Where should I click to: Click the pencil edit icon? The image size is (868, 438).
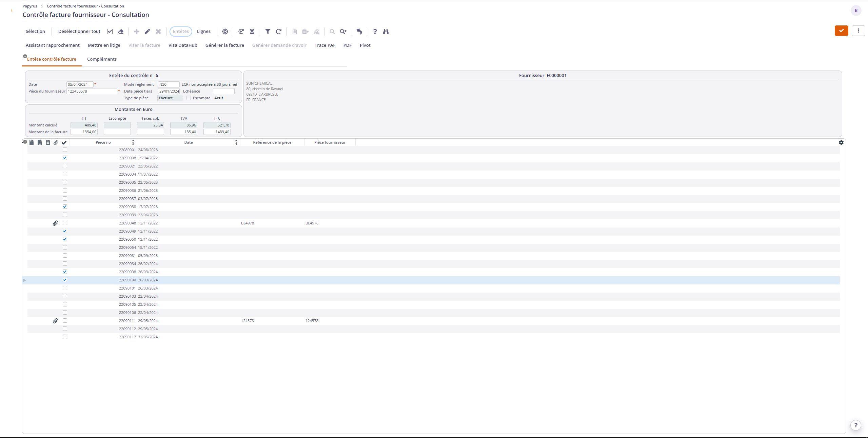point(147,32)
